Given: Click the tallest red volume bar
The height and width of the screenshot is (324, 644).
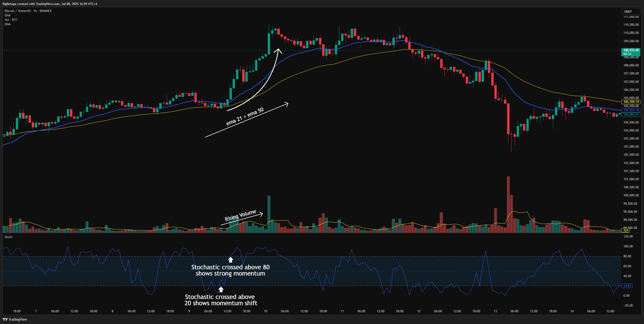Looking at the screenshot, I should coord(508,204).
